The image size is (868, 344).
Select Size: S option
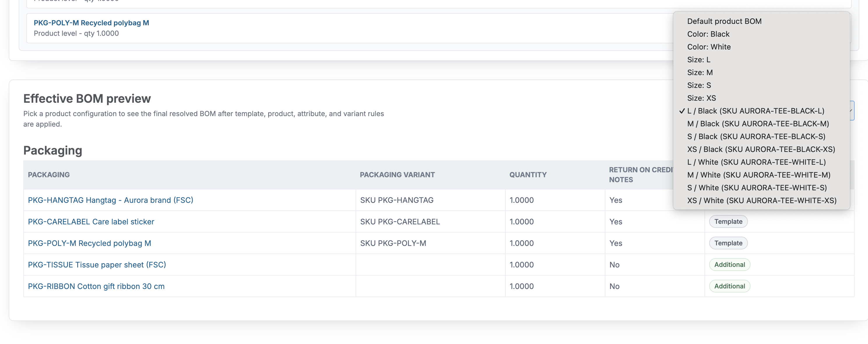click(761, 85)
